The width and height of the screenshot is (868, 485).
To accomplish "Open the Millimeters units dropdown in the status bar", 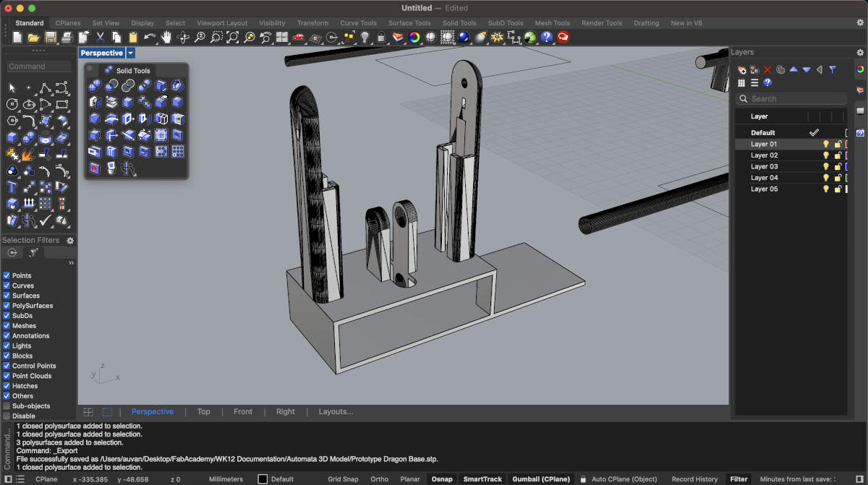I will pyautogui.click(x=226, y=479).
